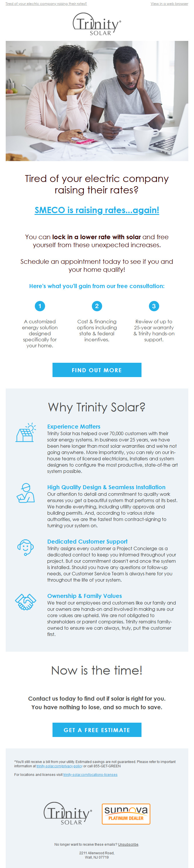This screenshot has height=868, width=194.
Task: Click the 'Experience Matters' heading
Action: click(x=74, y=427)
